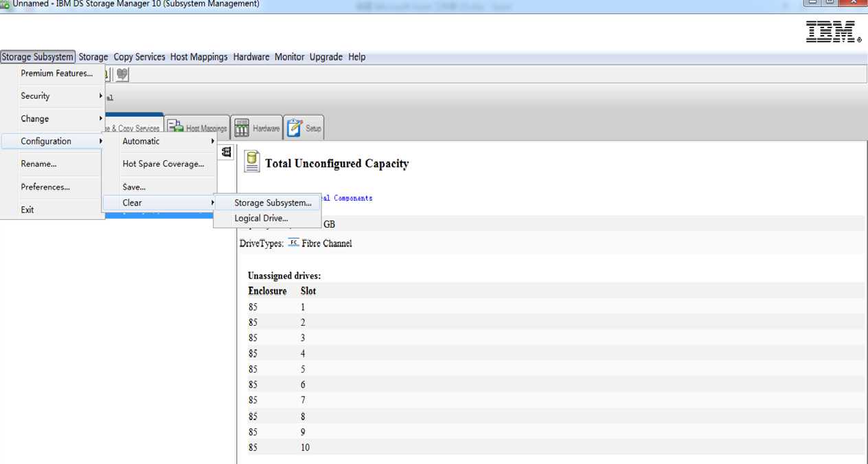Screen dimensions: 868x464
Task: Open the Copy Services menu
Action: [139, 57]
